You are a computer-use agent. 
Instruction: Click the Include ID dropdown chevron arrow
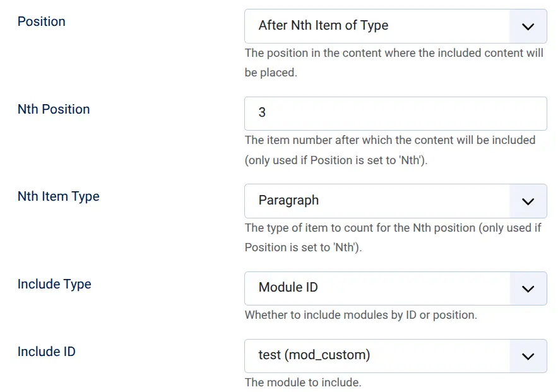click(x=529, y=355)
